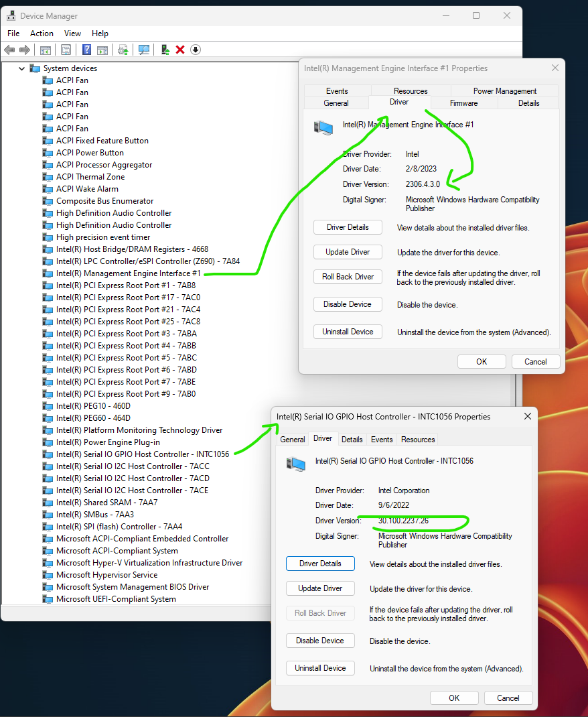Click the Show/Hide Action Pane toolbar icon
Screen dimensions: 588x717
[x=102, y=50]
